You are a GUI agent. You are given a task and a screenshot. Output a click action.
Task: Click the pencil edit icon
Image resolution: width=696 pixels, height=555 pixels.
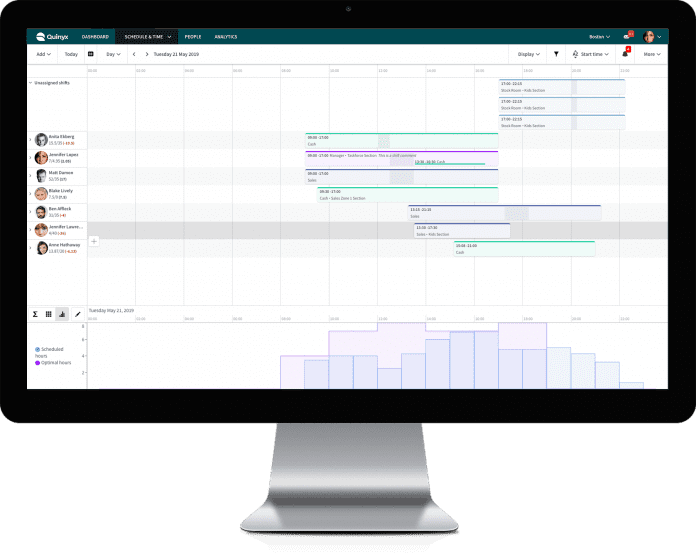pyautogui.click(x=78, y=314)
